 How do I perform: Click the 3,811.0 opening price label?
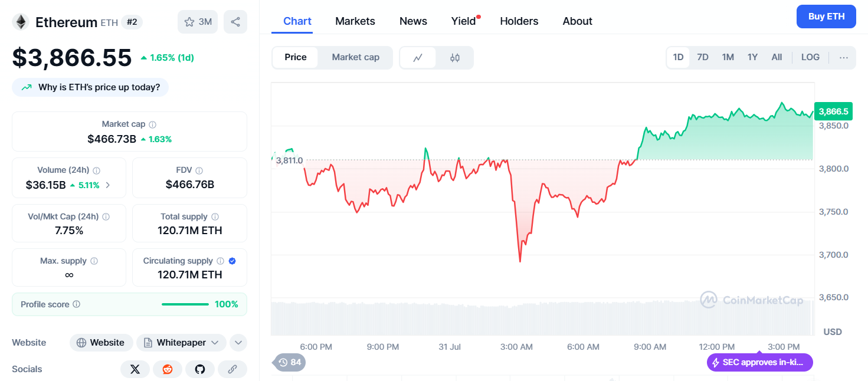click(x=289, y=160)
